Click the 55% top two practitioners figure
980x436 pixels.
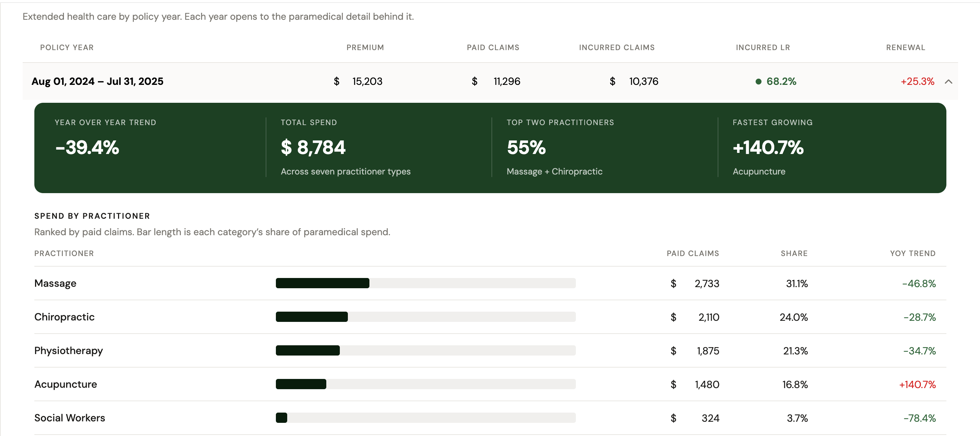click(526, 147)
